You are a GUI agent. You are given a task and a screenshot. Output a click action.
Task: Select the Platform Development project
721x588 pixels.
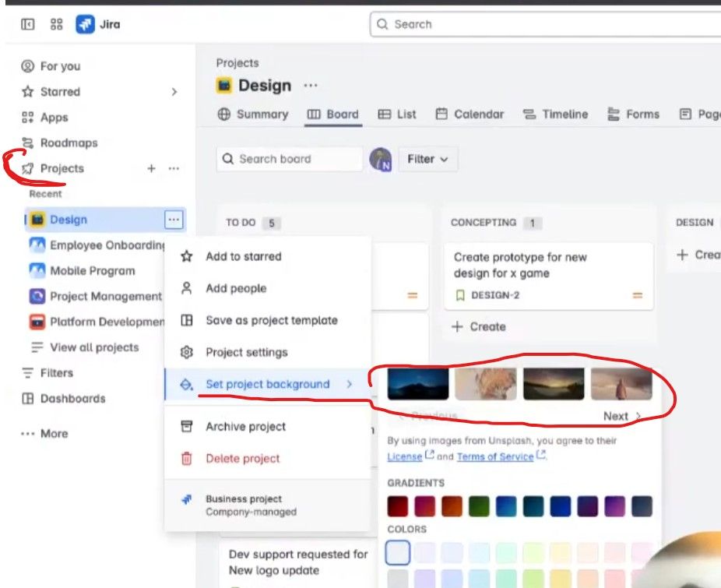[97, 322]
